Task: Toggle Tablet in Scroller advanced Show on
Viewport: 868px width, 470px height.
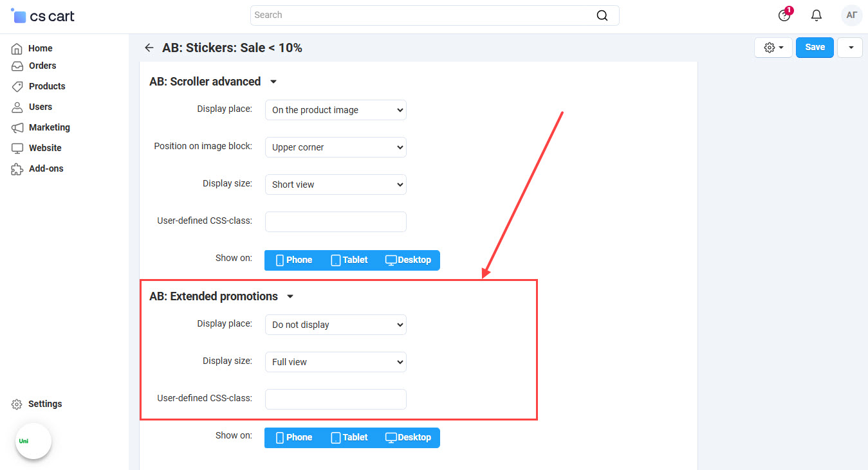Action: 349,260
